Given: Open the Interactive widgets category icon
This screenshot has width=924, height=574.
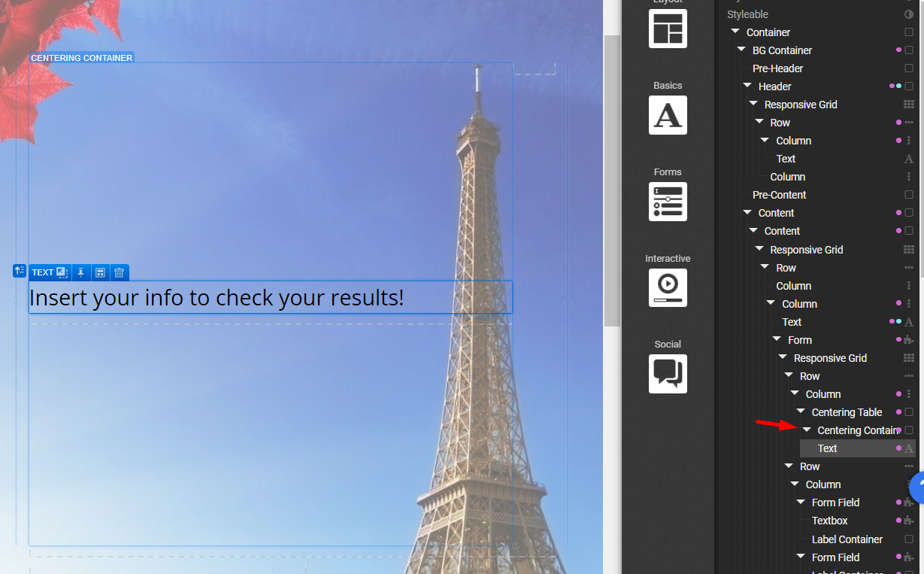Looking at the screenshot, I should (x=668, y=287).
